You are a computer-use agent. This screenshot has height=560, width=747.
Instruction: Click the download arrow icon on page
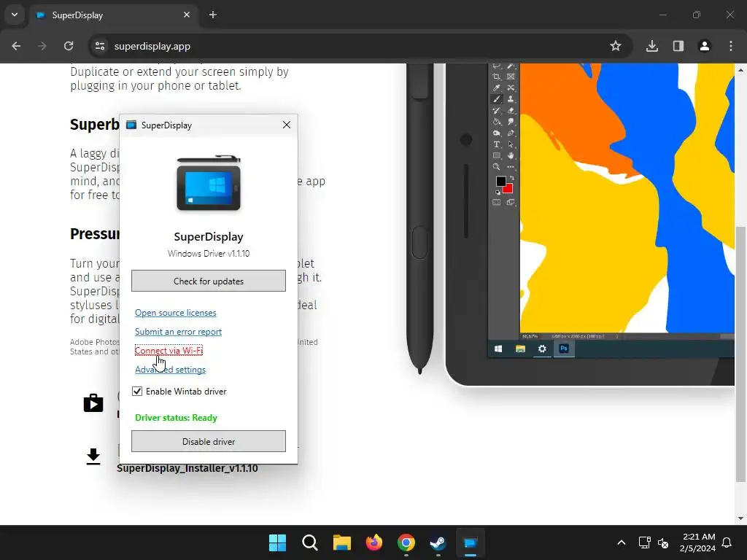(x=93, y=456)
